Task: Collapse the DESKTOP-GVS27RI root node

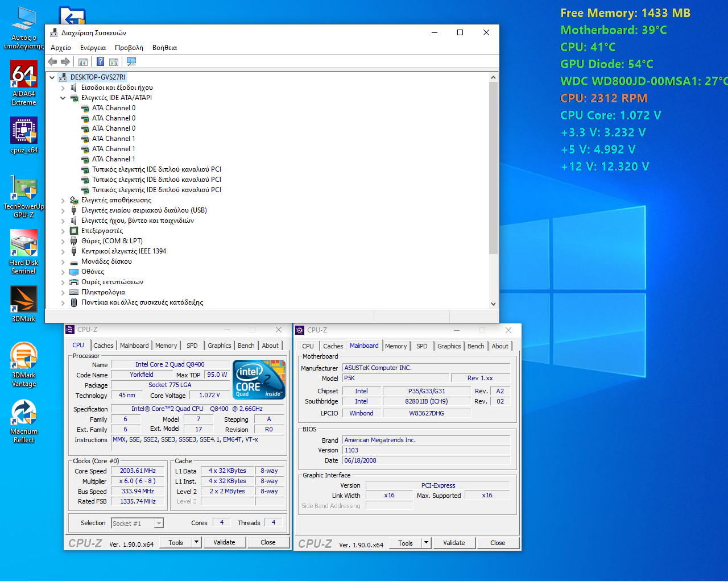Action: (52, 77)
